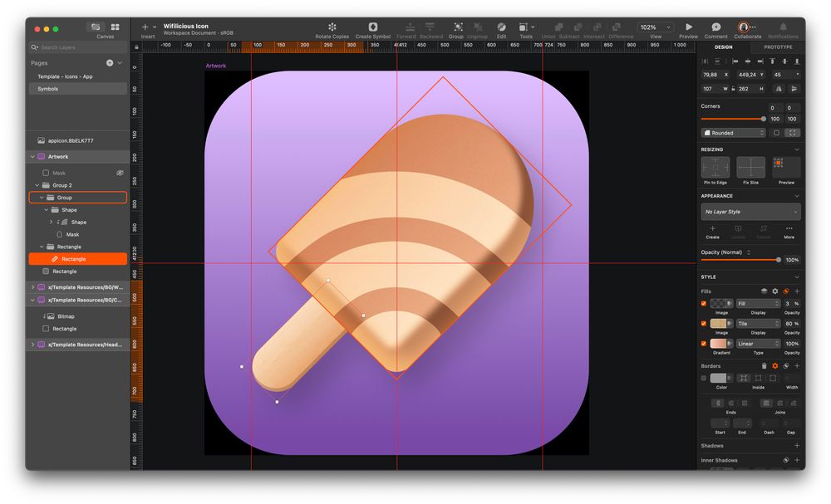Viewport: 831px width, 504px height.
Task: Toggle the Linear gradient fill checkbox
Action: (704, 344)
